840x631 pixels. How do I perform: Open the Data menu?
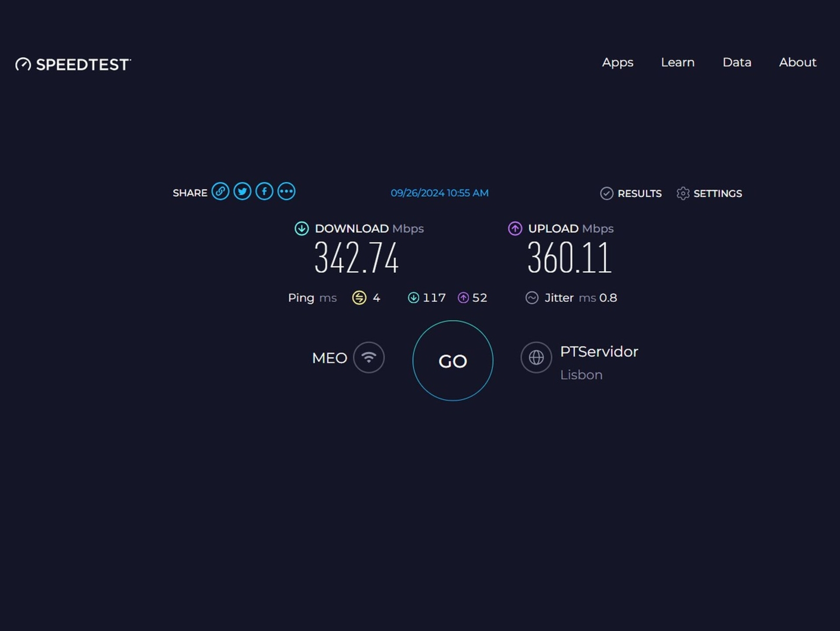(x=737, y=63)
